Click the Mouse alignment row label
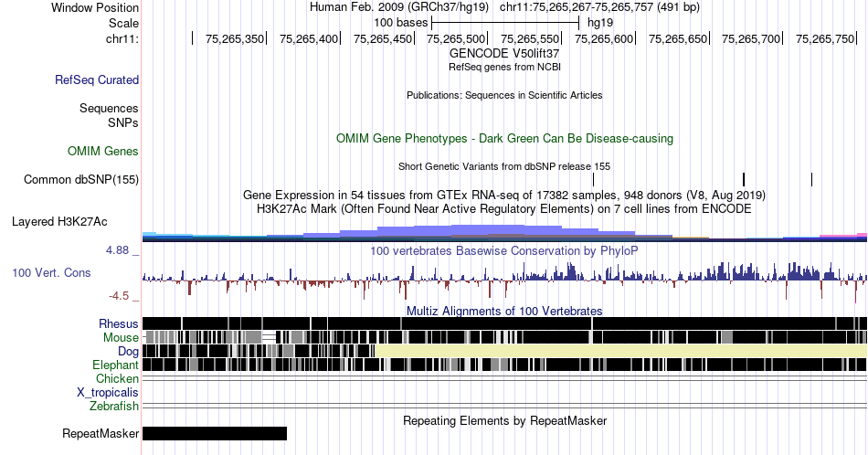Viewport: 868px width, 455px height. click(x=121, y=338)
